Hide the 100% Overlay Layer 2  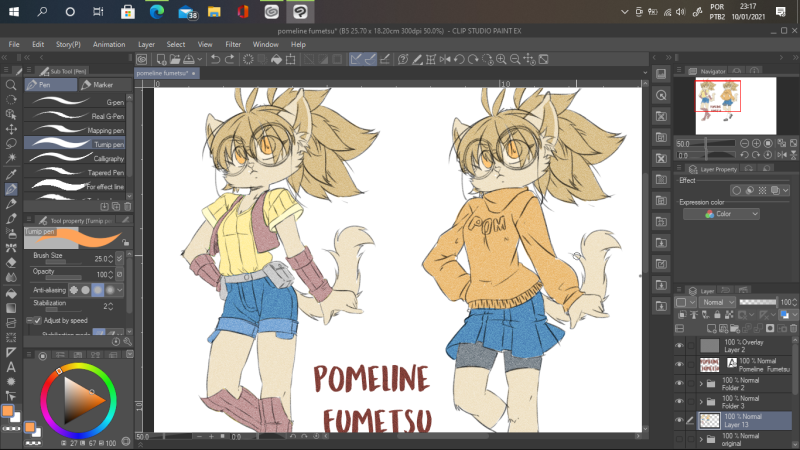680,345
